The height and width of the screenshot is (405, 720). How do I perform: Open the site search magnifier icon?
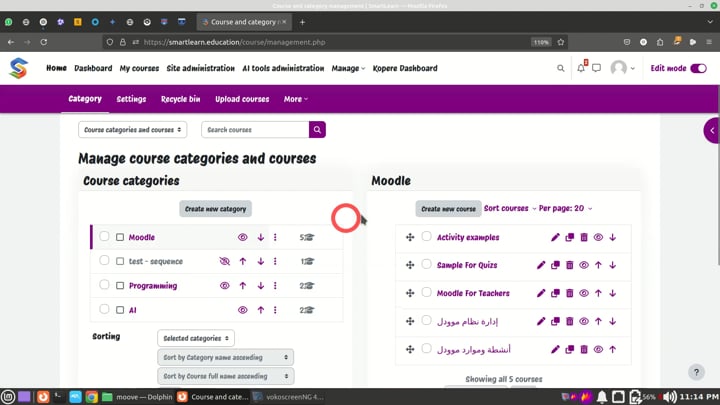pos(561,68)
